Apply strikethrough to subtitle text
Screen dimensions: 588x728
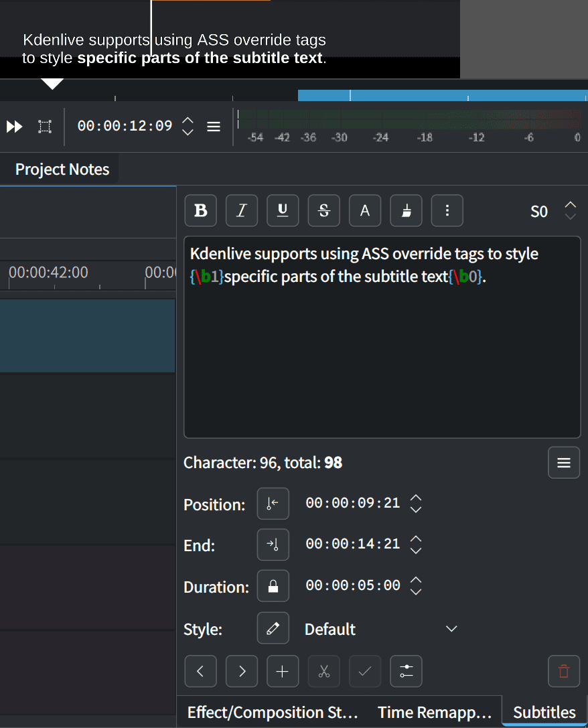[323, 210]
